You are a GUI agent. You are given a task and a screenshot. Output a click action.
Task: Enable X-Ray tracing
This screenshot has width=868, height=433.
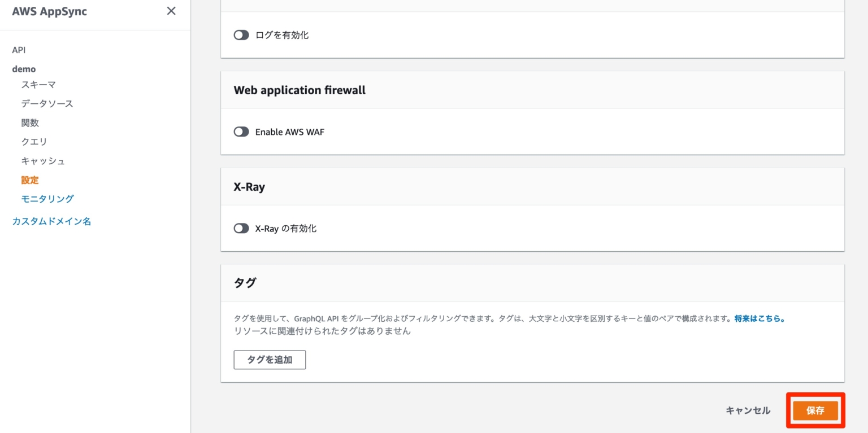241,228
